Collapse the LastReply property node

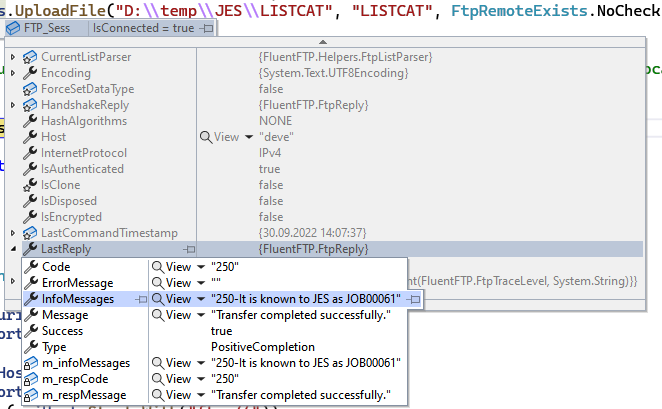pyautogui.click(x=12, y=249)
